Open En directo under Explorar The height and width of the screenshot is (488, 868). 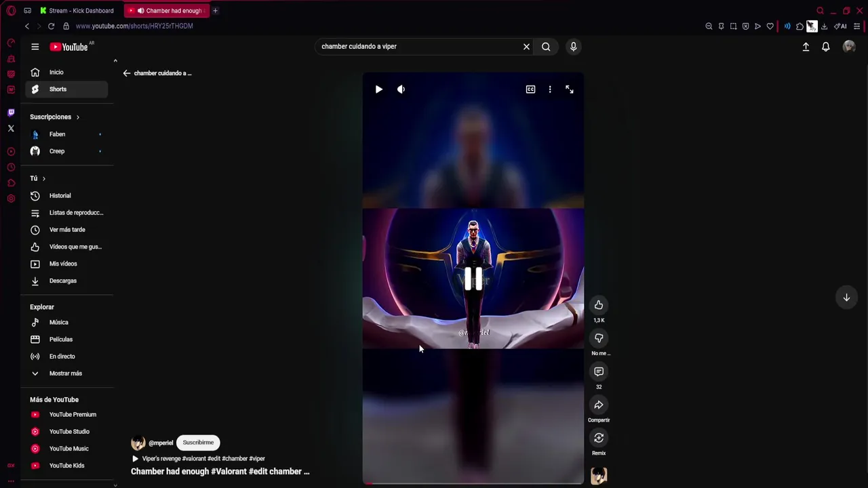point(66,357)
